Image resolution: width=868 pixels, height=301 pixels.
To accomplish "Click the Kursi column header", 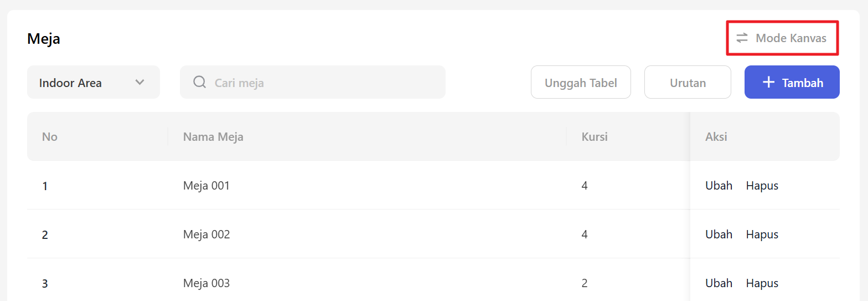I will tap(595, 136).
